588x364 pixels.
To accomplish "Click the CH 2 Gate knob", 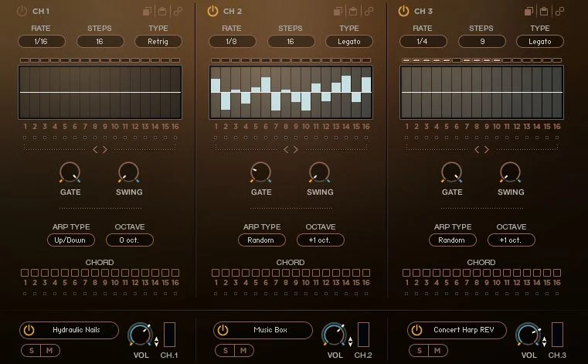I will pos(260,173).
